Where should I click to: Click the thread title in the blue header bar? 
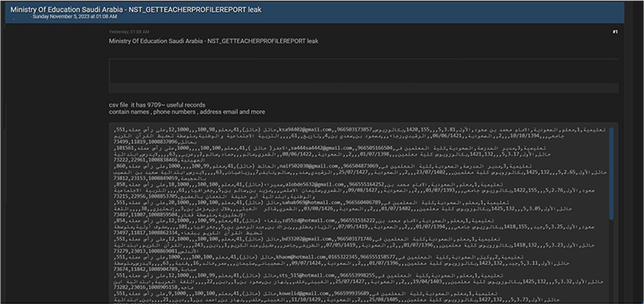[x=136, y=9]
